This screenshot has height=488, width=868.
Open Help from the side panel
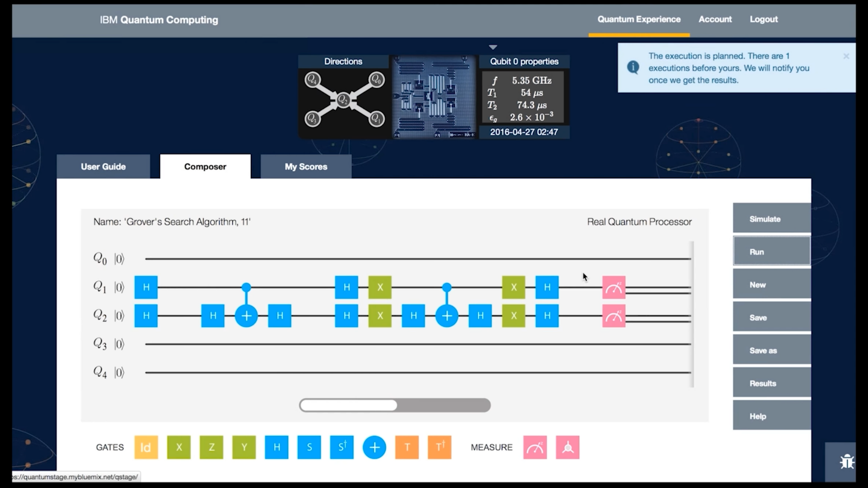click(772, 416)
